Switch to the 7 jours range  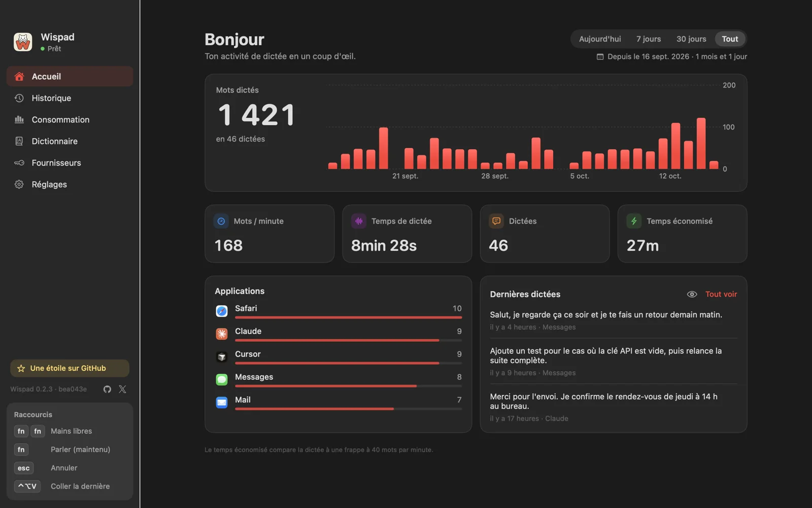(x=649, y=39)
